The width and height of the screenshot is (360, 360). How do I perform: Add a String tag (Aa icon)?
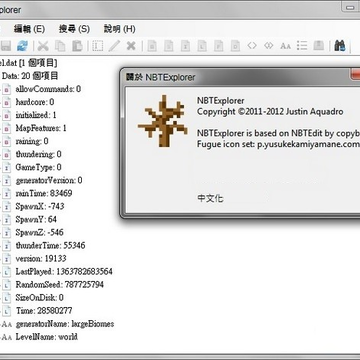(x=285, y=46)
